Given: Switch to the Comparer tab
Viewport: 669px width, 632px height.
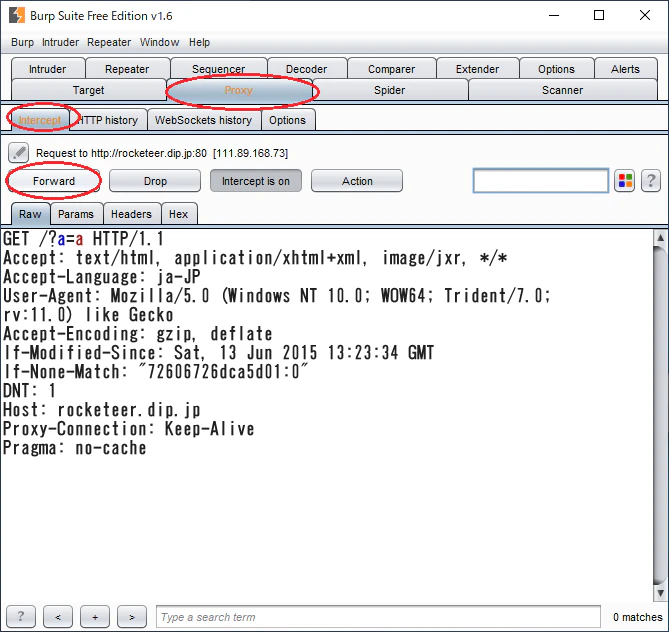Looking at the screenshot, I should click(x=391, y=69).
